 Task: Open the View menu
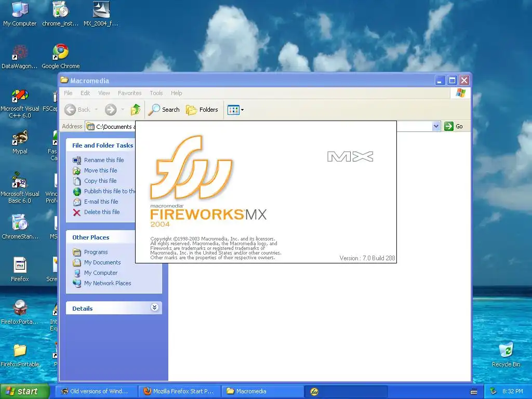click(x=104, y=93)
